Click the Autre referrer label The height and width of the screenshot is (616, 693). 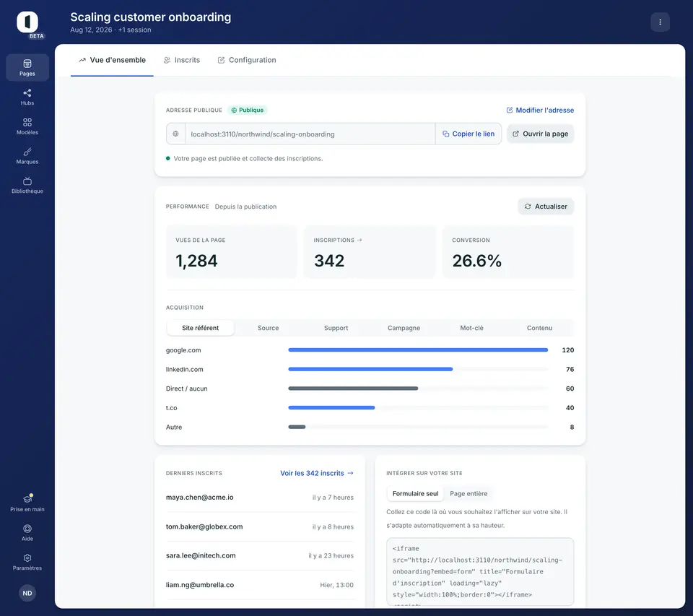(x=174, y=428)
